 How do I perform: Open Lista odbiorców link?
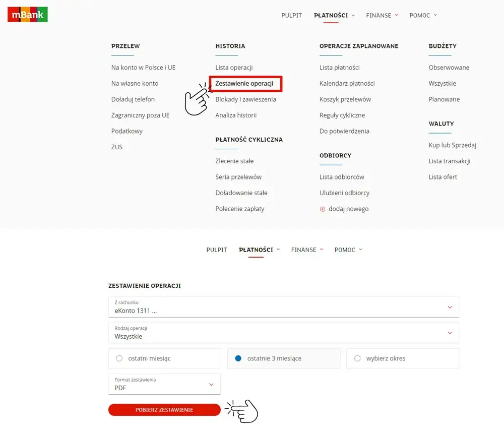pos(342,177)
